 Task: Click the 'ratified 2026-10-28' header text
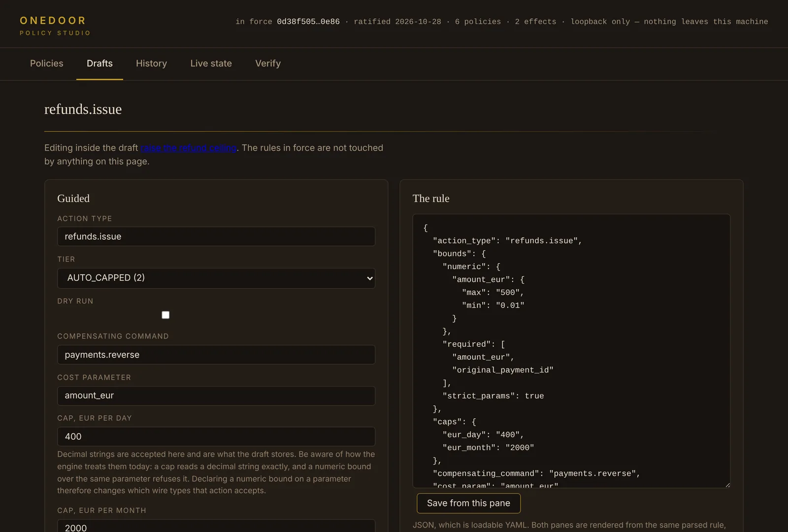tap(397, 22)
